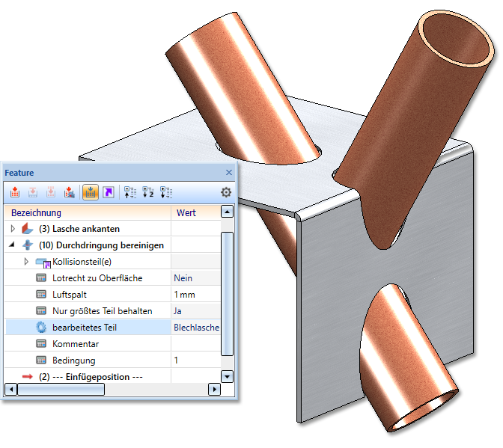The image size is (503, 448).
Task: Click the third greyed feature toolbar icon
Action: [x=51, y=192]
